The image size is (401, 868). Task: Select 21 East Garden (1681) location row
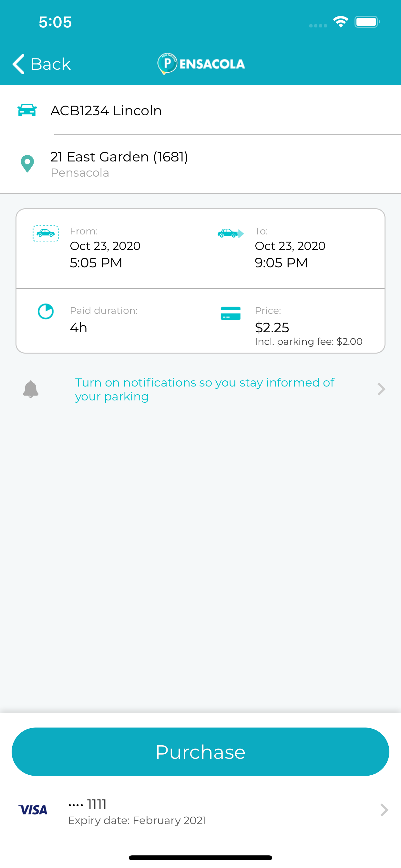point(200,164)
